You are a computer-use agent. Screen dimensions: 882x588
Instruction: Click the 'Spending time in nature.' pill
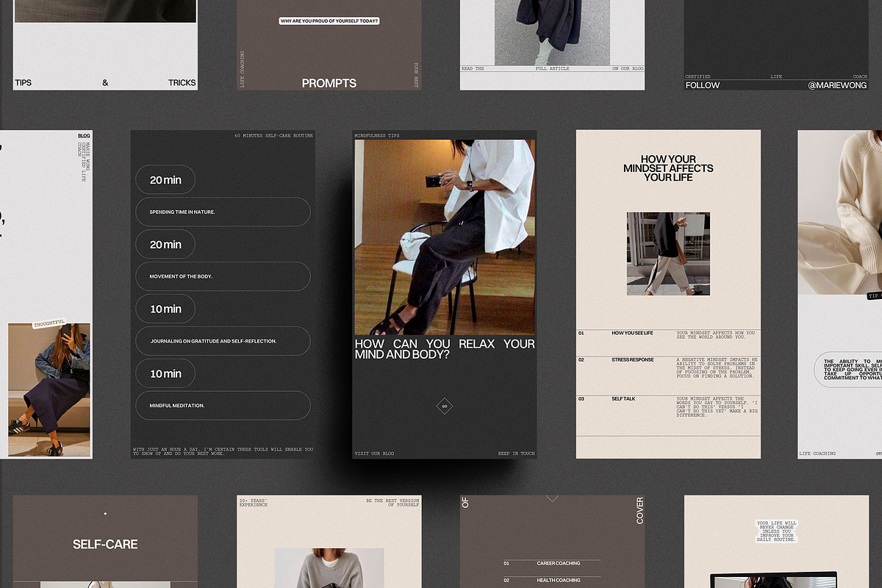223,212
